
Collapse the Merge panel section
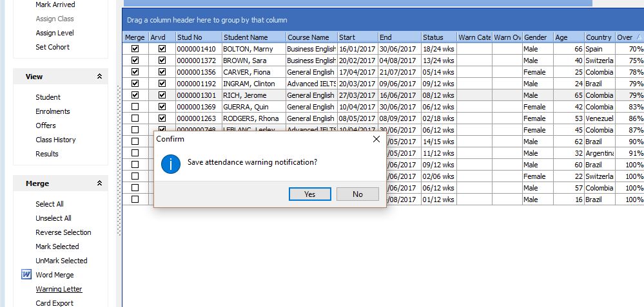[99, 183]
